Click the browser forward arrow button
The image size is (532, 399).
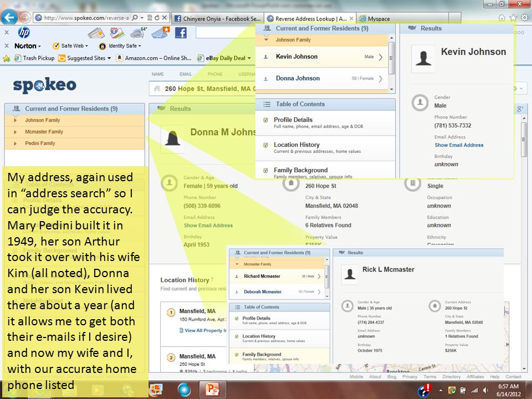[x=25, y=17]
